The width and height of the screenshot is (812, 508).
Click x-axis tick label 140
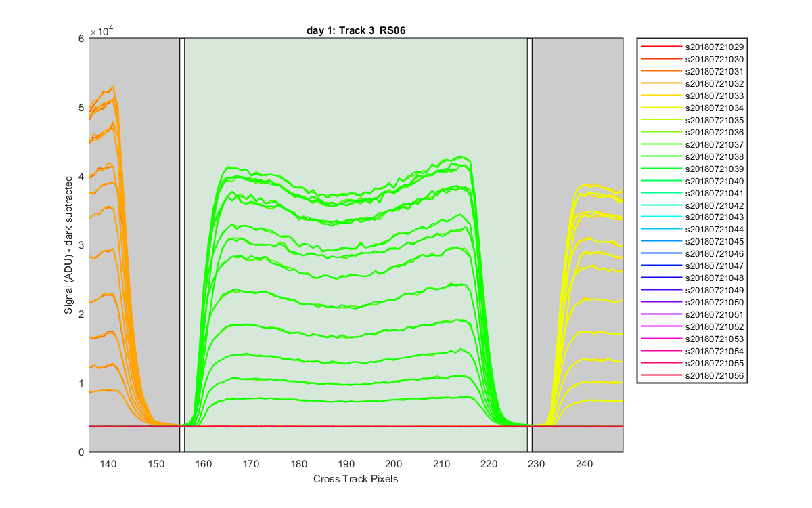click(108, 464)
